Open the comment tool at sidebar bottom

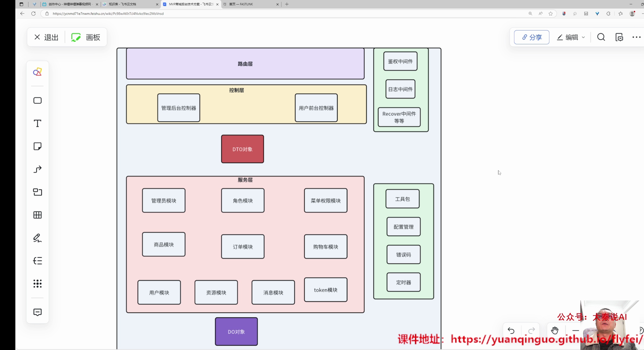(x=37, y=312)
